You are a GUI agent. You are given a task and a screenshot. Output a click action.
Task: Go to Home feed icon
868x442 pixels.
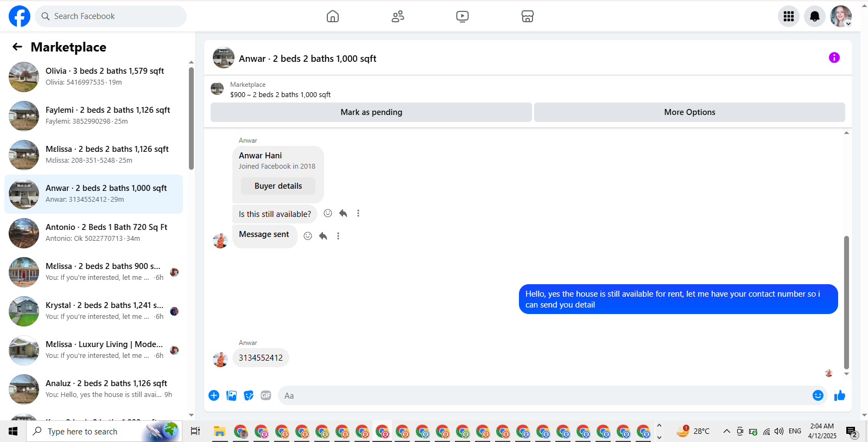333,16
